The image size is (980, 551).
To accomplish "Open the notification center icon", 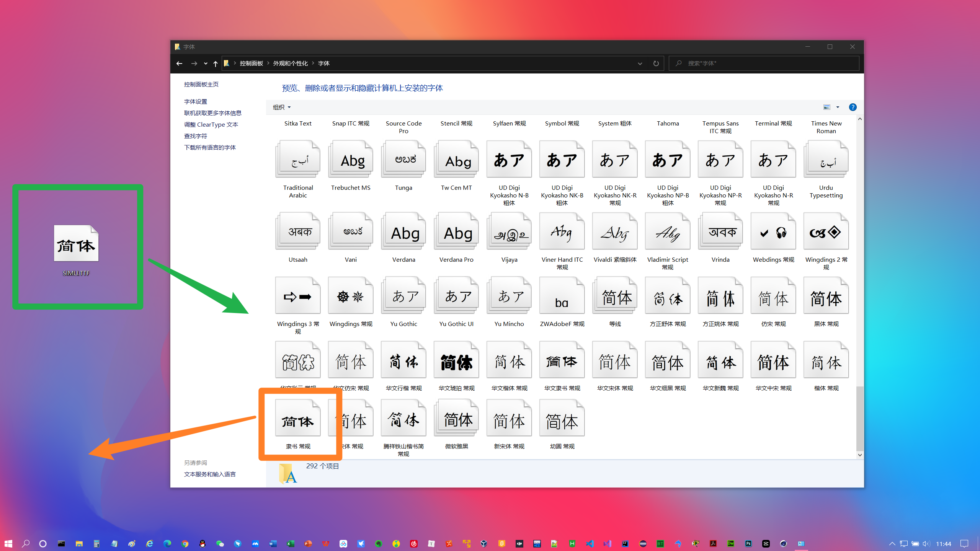I will coord(964,543).
